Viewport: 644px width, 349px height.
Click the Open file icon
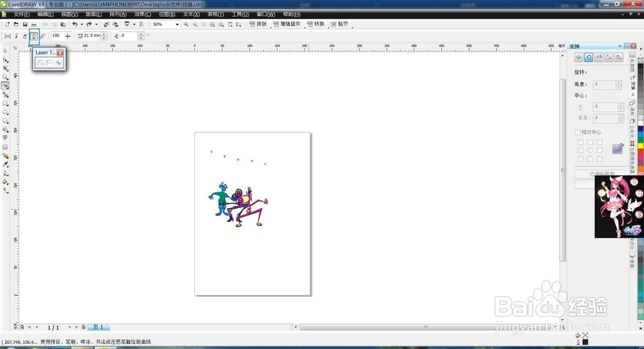[x=16, y=24]
